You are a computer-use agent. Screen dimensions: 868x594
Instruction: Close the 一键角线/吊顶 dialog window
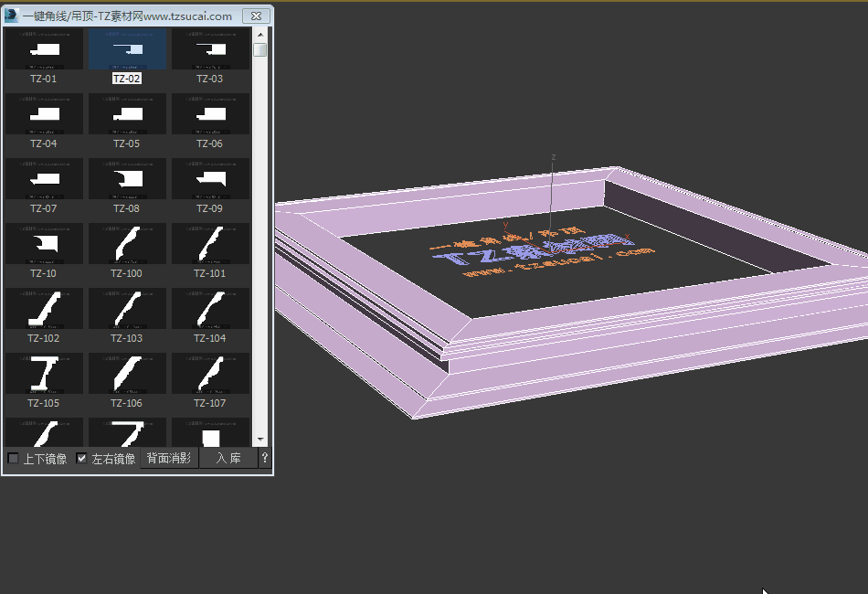click(257, 16)
